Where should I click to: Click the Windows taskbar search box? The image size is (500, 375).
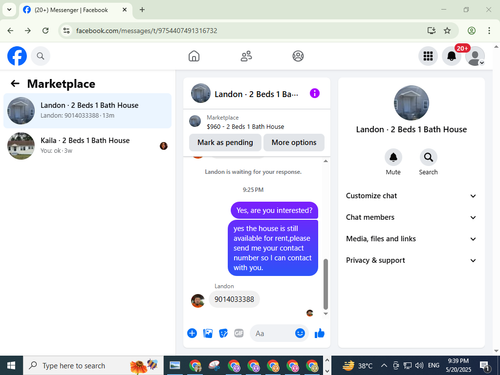tap(93, 366)
